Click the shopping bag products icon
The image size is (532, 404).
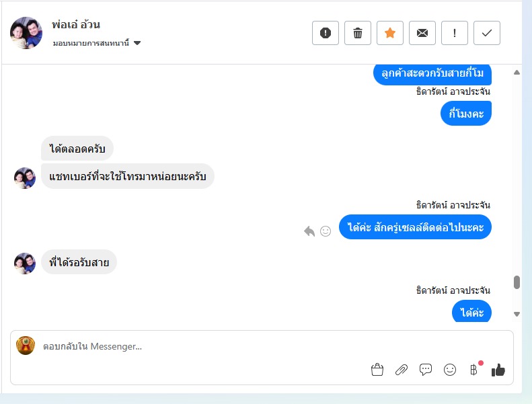(377, 370)
